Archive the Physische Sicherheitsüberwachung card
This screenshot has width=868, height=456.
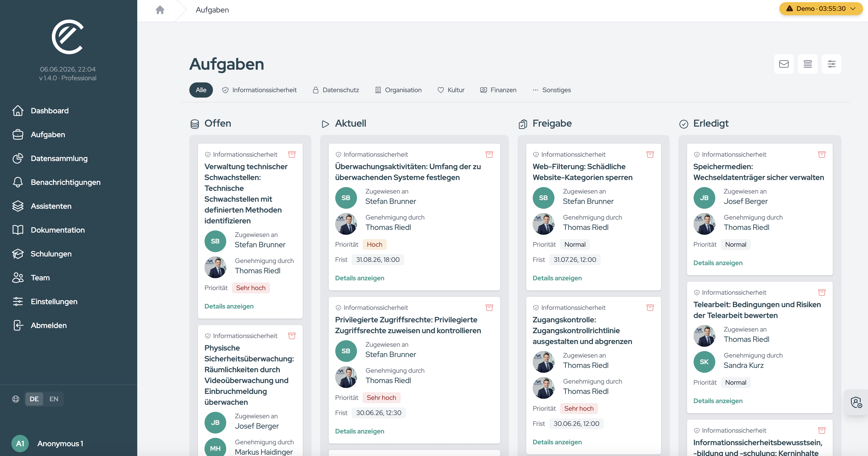point(292,336)
